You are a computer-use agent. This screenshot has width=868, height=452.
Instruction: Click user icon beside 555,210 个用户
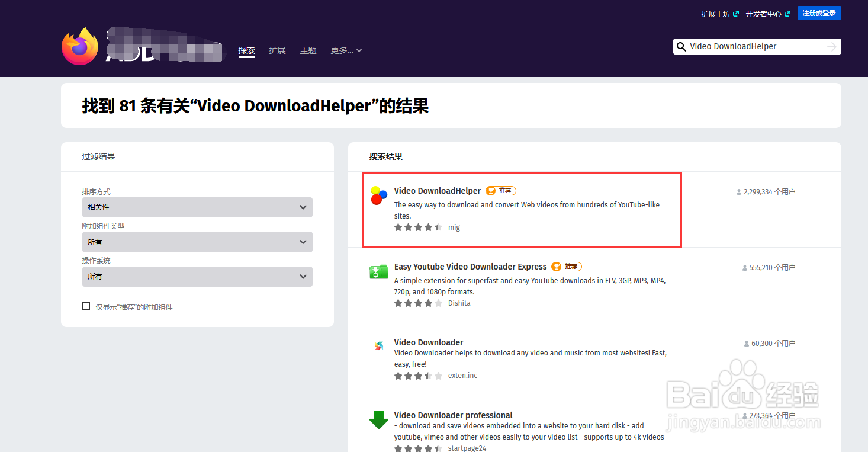click(745, 268)
